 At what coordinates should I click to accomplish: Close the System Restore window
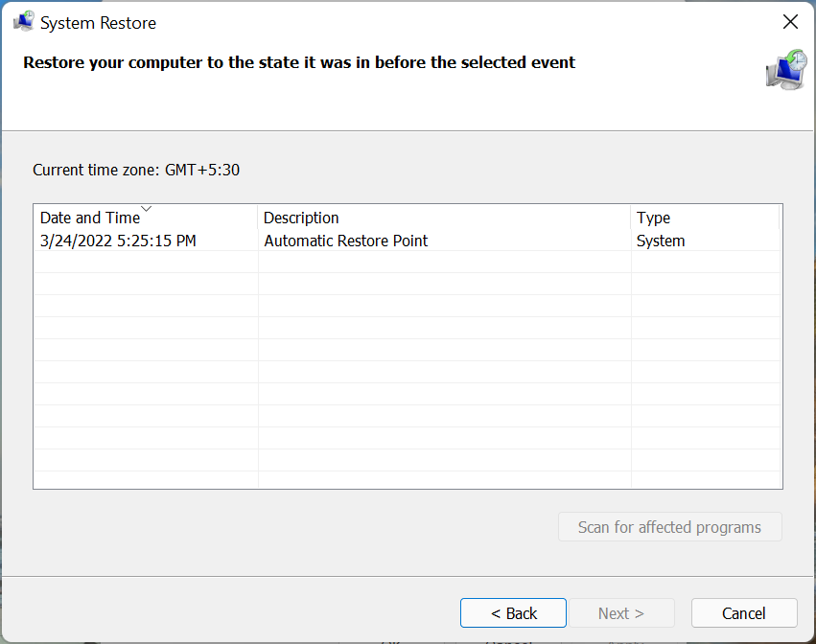tap(790, 22)
